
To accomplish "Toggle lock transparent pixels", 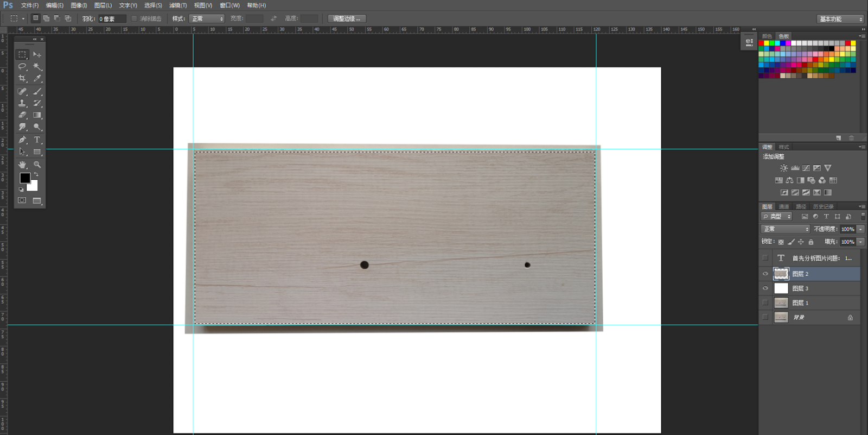I will click(x=781, y=242).
